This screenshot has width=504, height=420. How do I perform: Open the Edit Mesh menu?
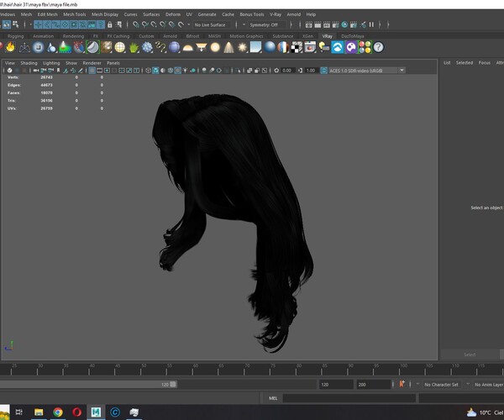48,14
